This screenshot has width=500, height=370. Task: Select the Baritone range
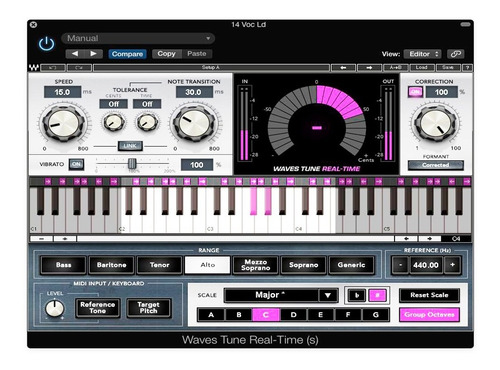click(x=112, y=265)
